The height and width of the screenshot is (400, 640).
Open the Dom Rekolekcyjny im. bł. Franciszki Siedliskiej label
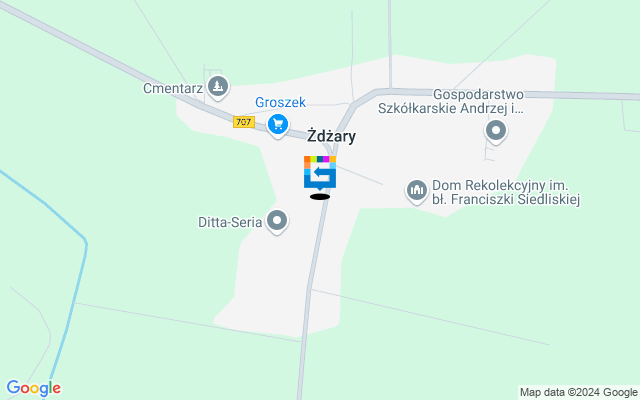(506, 192)
